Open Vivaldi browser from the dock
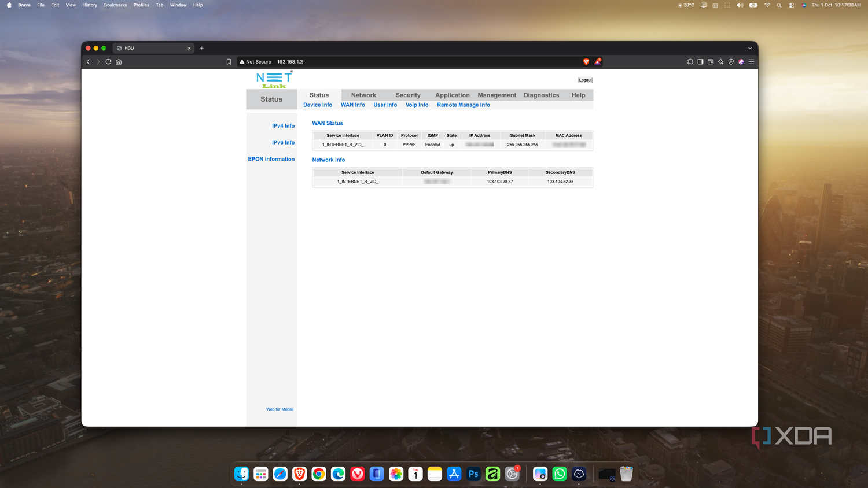 (358, 474)
